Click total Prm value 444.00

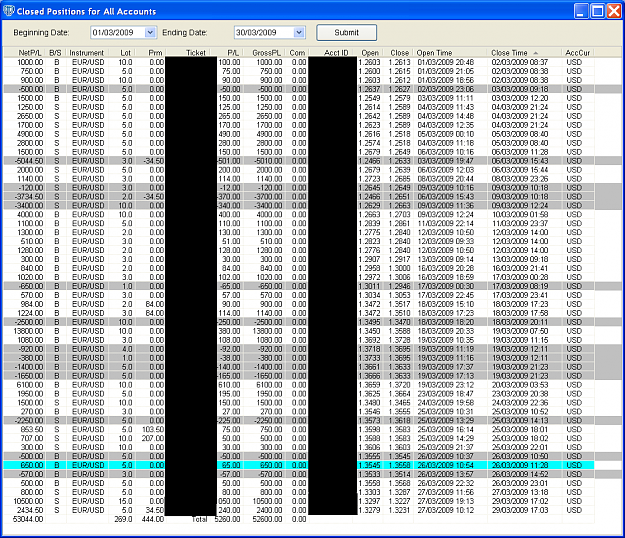(153, 519)
